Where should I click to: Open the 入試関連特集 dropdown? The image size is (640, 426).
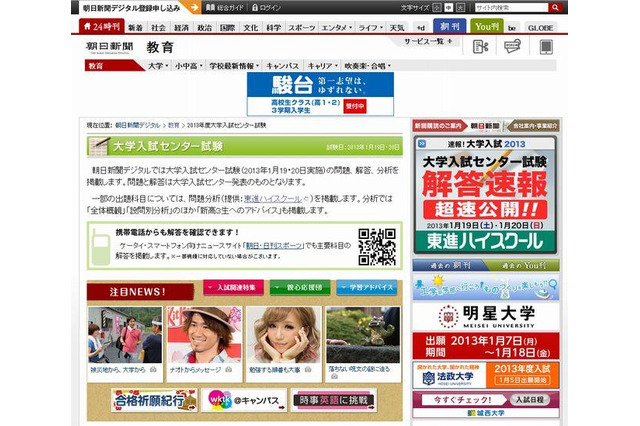tap(233, 288)
